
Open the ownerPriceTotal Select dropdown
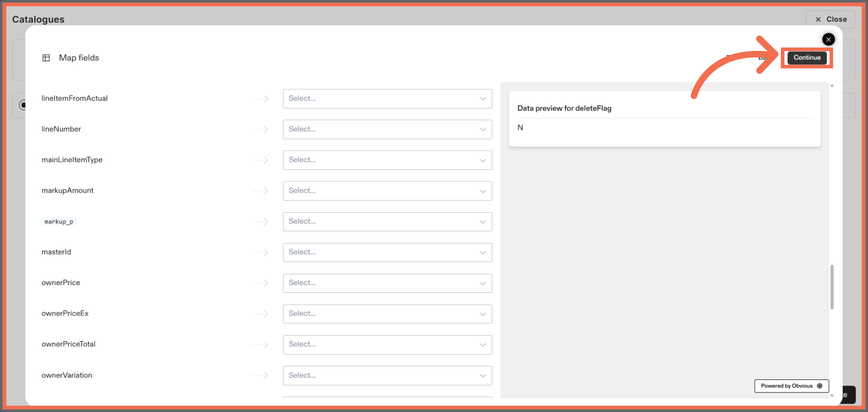[387, 345]
